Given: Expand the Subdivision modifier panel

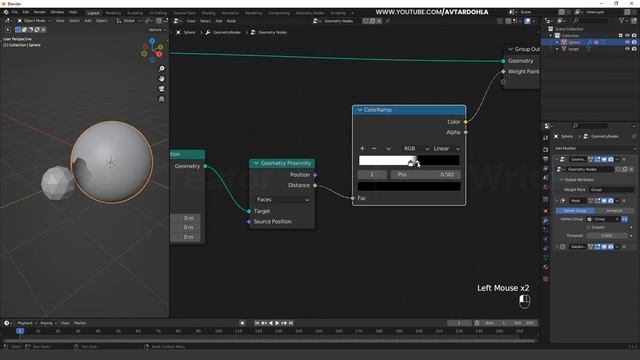Looking at the screenshot, I should tap(557, 247).
